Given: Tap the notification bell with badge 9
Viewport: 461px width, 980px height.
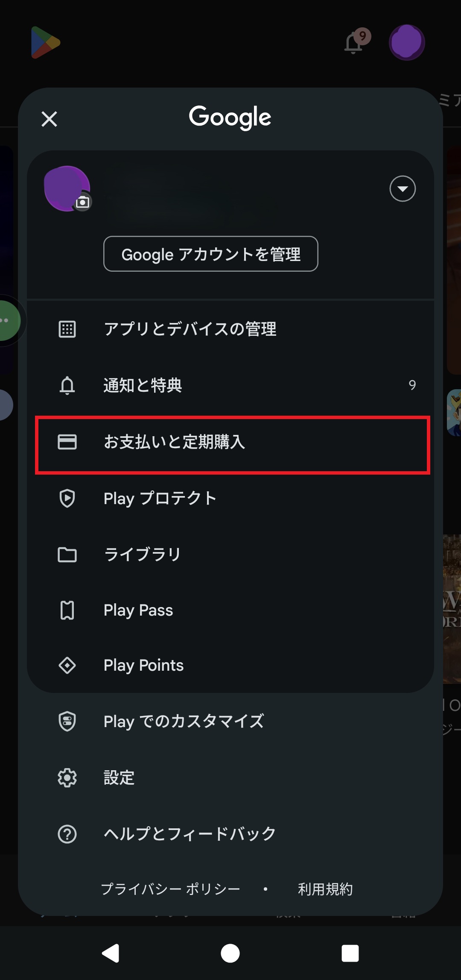Looking at the screenshot, I should point(357,41).
